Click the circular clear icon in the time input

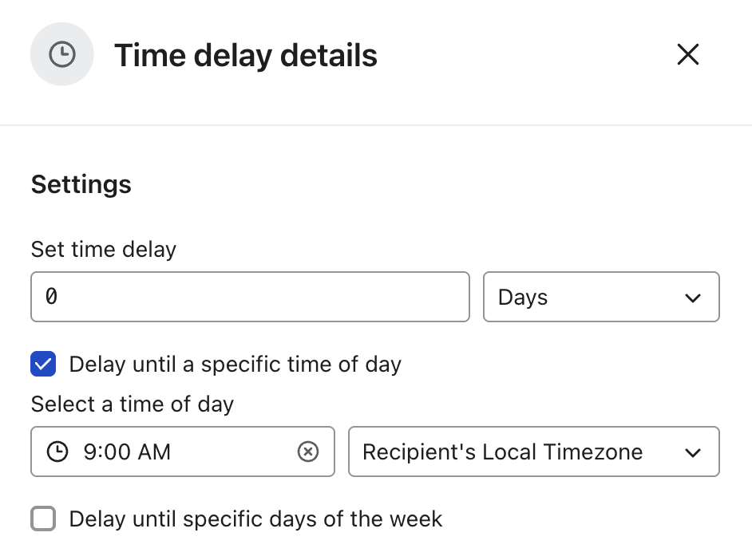[x=308, y=452]
